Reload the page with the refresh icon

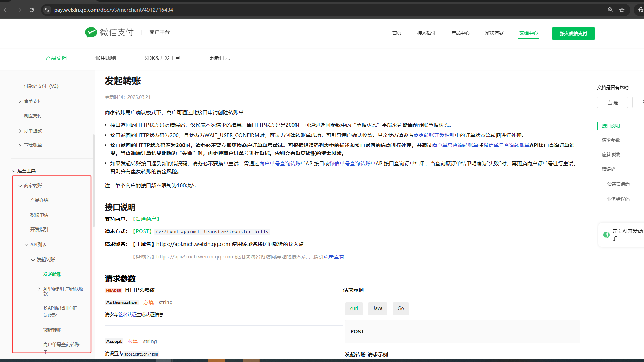pos(32,10)
